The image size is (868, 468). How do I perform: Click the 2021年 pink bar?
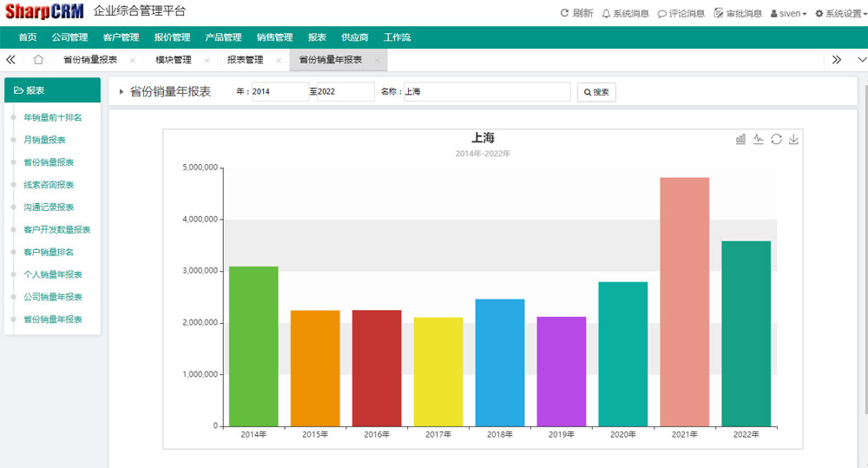pyautogui.click(x=684, y=301)
